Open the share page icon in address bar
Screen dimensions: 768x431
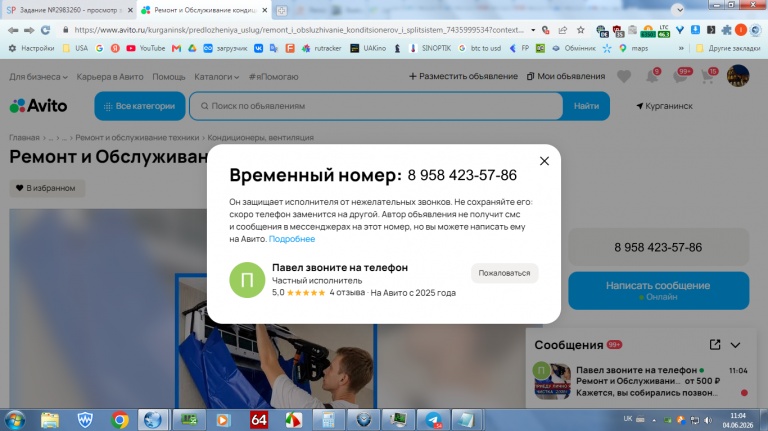tap(563, 30)
